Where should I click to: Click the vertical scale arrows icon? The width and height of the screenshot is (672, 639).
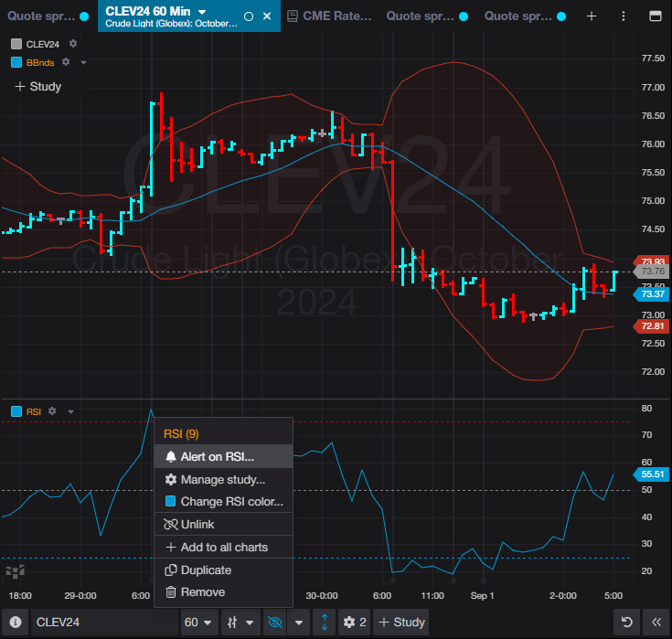click(x=325, y=623)
